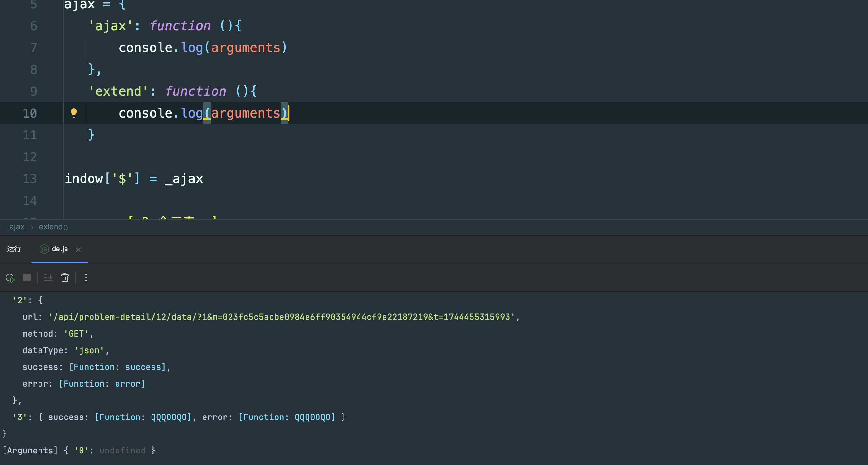
Task: Rerun the de.js script
Action: click(x=10, y=277)
